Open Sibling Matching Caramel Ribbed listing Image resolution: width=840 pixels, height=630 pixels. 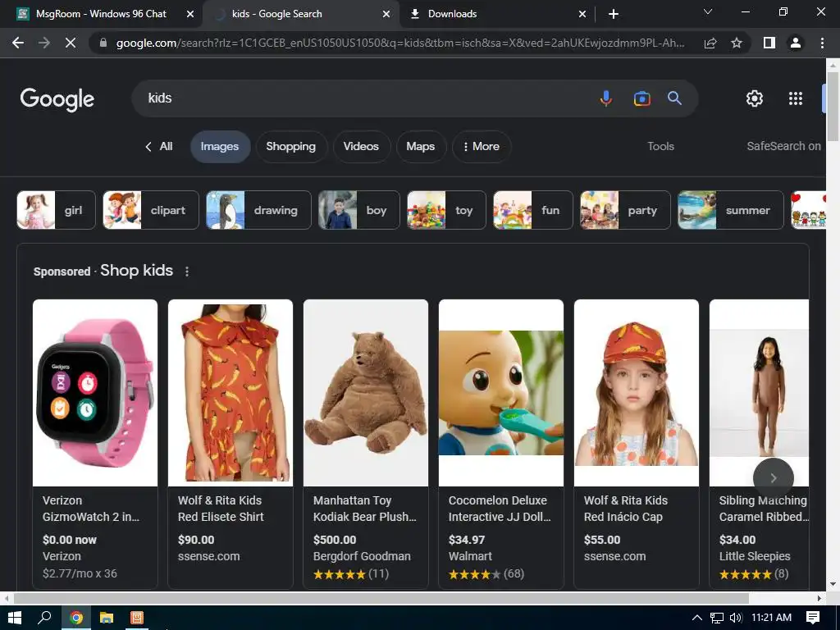[x=759, y=445]
